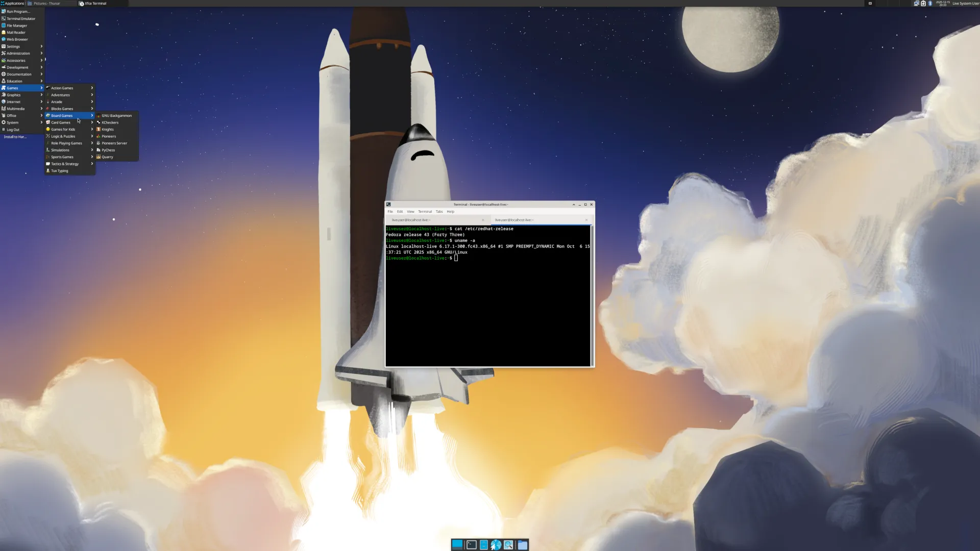
Task: Click Show Desktop icon in bottom dock
Action: [x=457, y=544]
